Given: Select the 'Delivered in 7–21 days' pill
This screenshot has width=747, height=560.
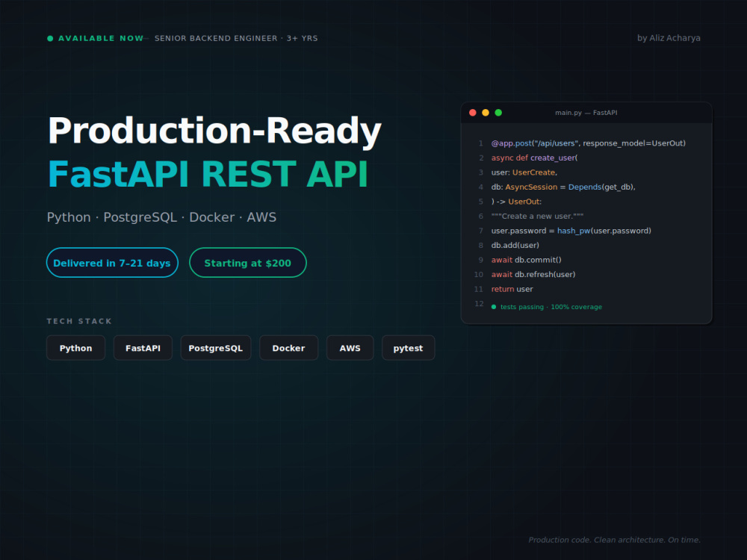Looking at the screenshot, I should [x=113, y=263].
